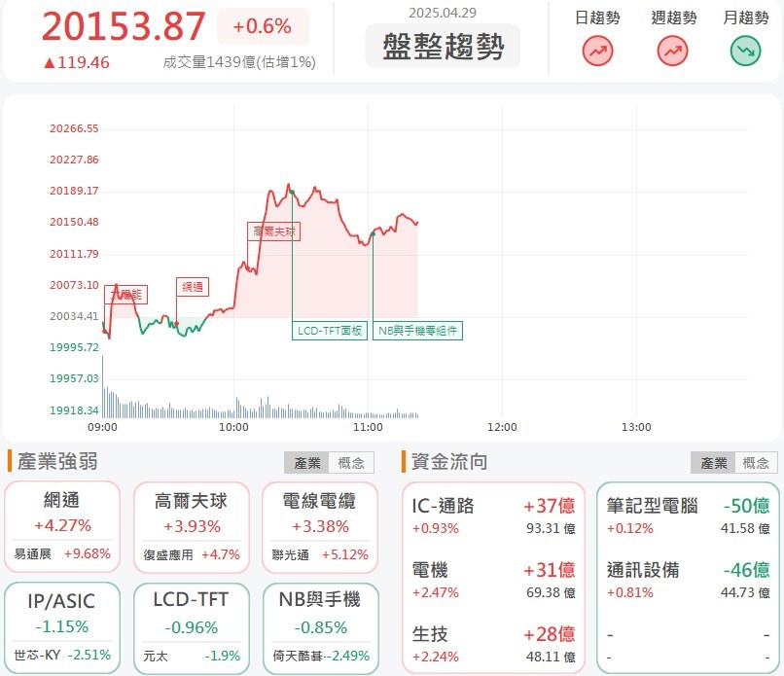Screen dimensions: 784x676
Task: Click the 生技 +28億 fund flow row
Action: (493, 645)
